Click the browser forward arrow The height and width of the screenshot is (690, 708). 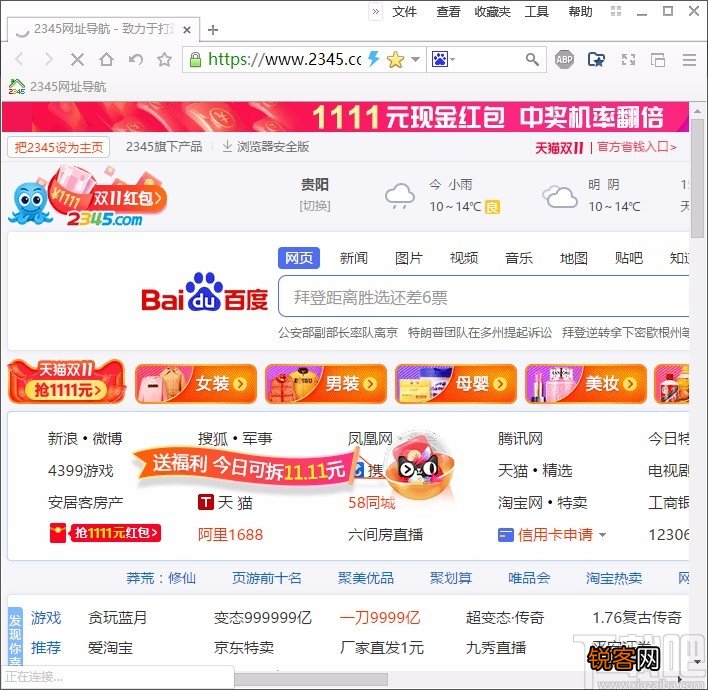[48, 59]
